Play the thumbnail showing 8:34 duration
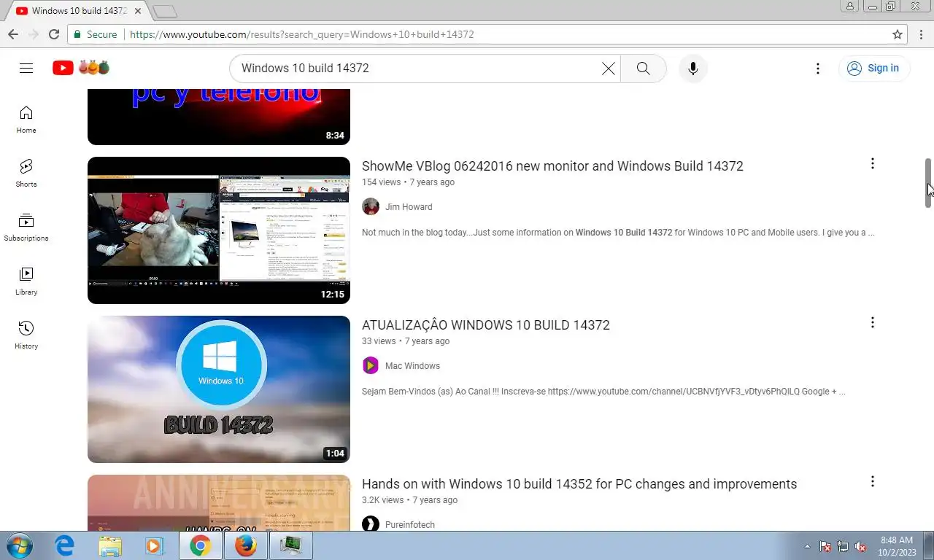This screenshot has width=934, height=560. pos(219,117)
